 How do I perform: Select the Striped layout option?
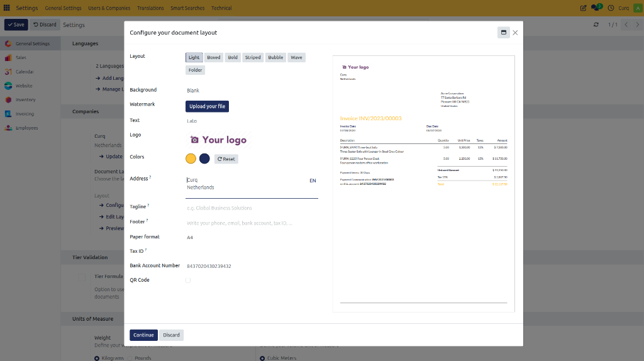pyautogui.click(x=253, y=57)
